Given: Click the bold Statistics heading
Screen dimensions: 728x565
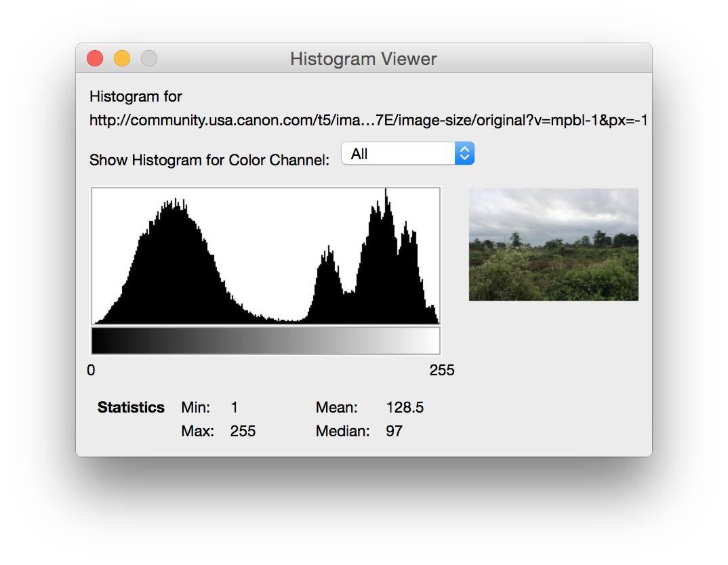Looking at the screenshot, I should 131,408.
